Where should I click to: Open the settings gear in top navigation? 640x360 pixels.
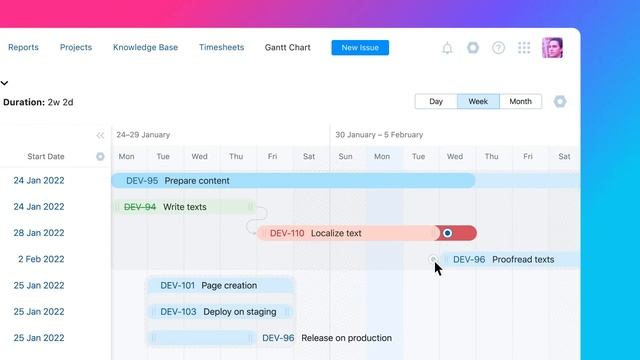[473, 48]
